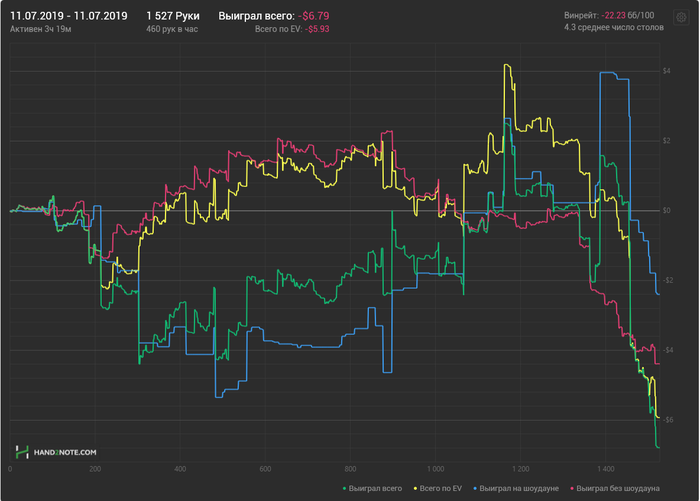Click the EV total value -$5.93

click(x=319, y=30)
